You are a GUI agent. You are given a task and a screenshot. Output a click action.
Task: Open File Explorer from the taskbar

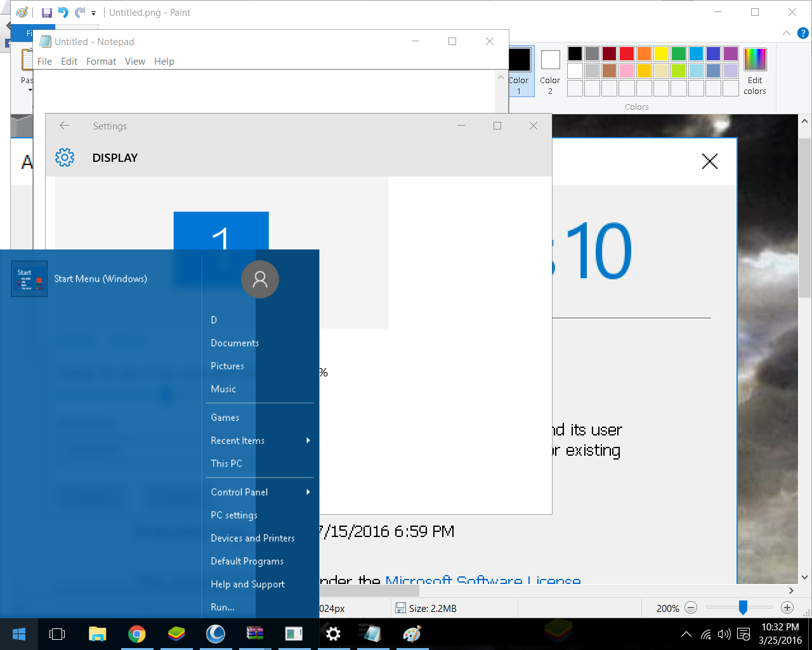pos(97,634)
